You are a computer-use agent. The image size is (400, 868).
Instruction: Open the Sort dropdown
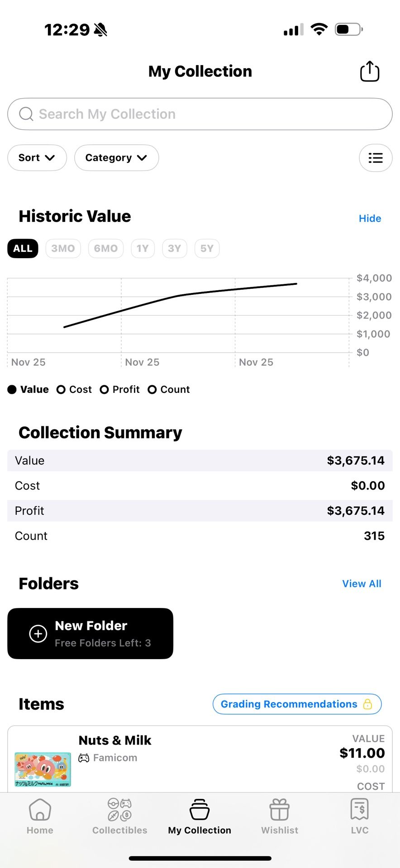37,158
